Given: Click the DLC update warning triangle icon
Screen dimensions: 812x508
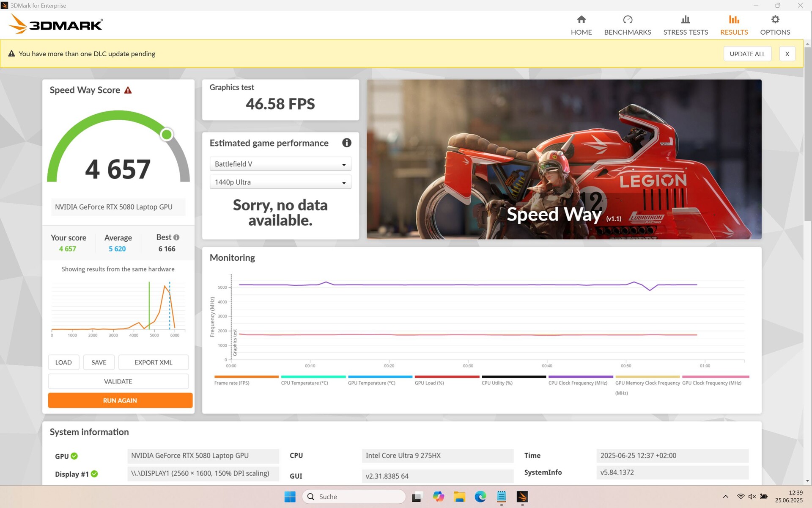Looking at the screenshot, I should pos(11,54).
